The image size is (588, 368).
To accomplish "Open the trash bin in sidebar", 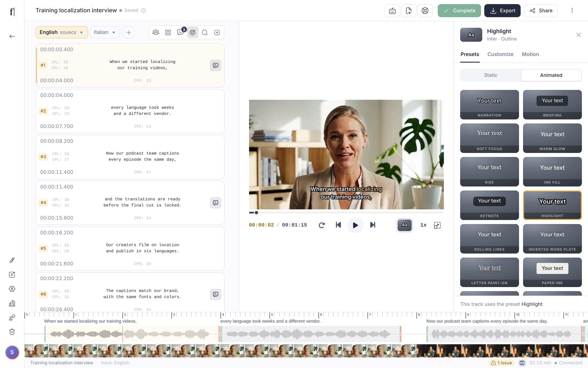I will click(12, 332).
